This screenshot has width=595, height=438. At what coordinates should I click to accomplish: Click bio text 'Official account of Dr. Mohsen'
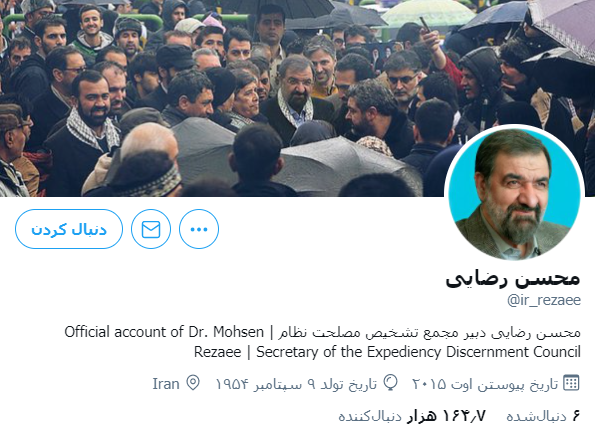point(164,332)
